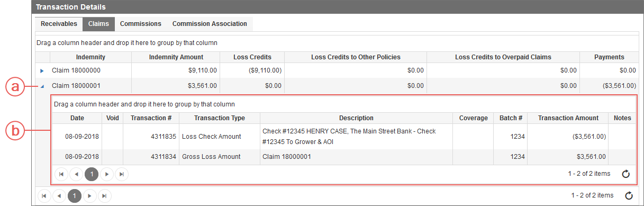Go to previous page in outer claims pager
The height and width of the screenshot is (206, 644).
click(60, 196)
